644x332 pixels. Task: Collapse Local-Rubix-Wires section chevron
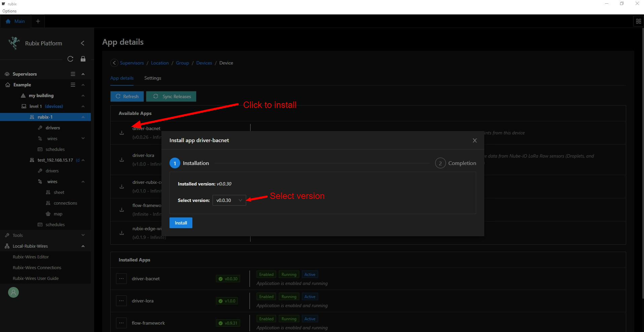tap(83, 246)
